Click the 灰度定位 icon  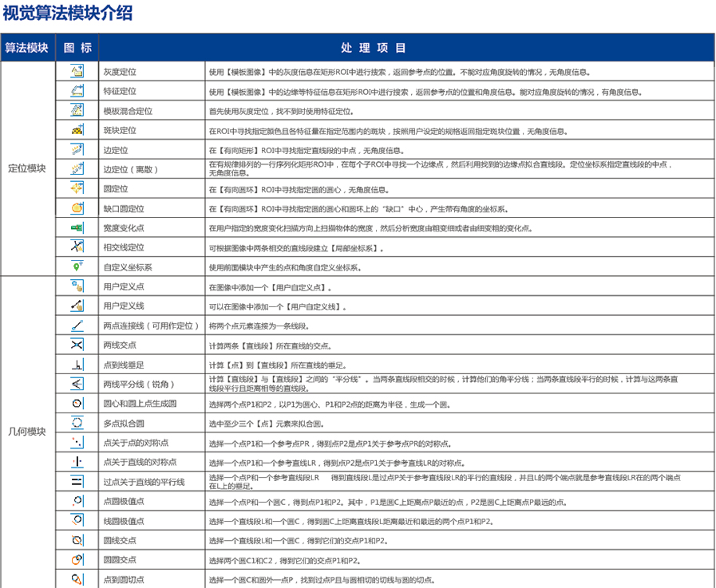pyautogui.click(x=77, y=71)
